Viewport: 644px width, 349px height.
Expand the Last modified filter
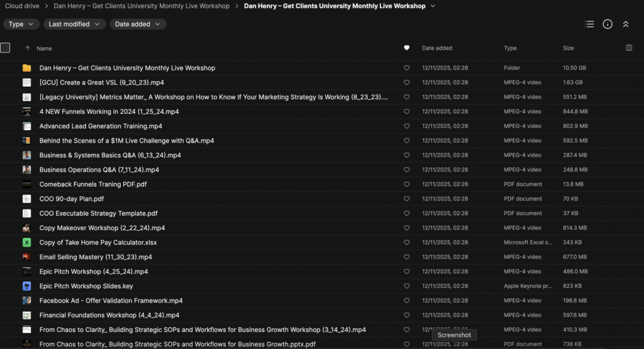click(74, 24)
